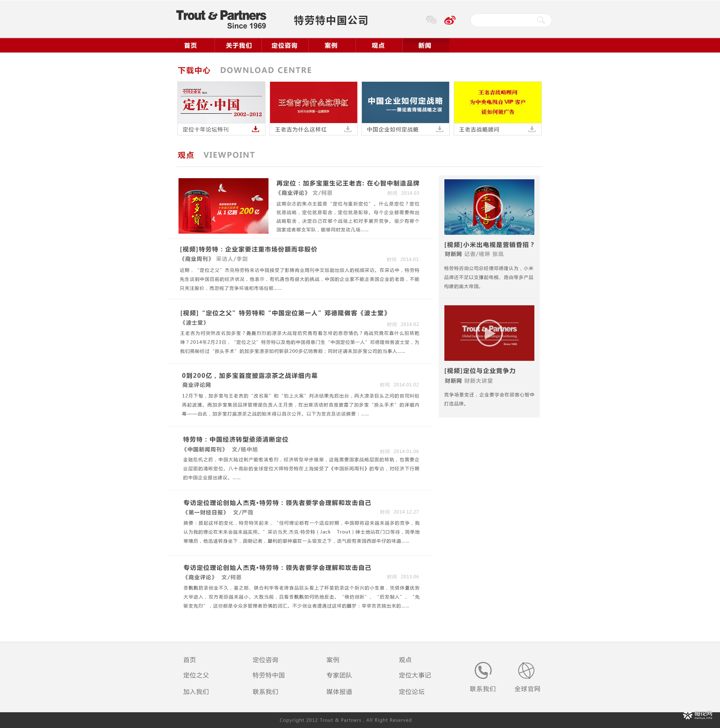
Task: Focus the header search field
Action: pos(511,20)
